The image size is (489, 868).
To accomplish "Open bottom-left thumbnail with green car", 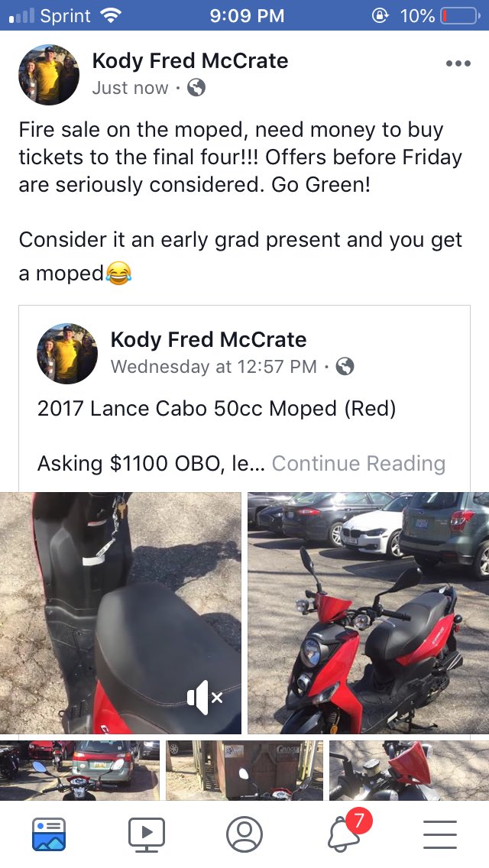I will pos(79,770).
